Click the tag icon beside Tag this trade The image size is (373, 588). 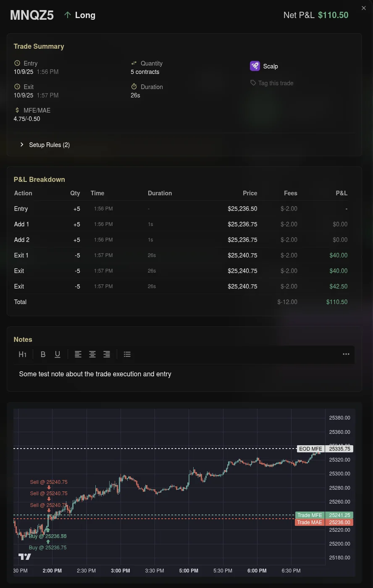point(253,83)
